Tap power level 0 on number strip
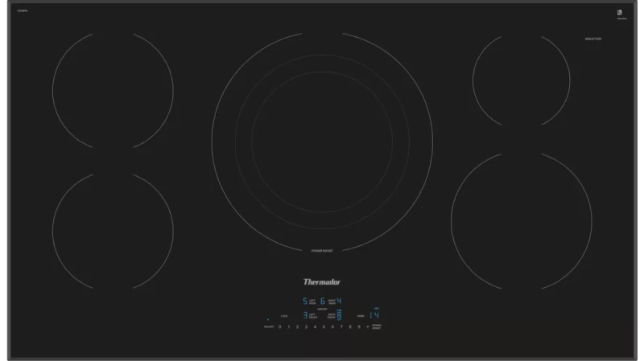 pyautogui.click(x=279, y=327)
